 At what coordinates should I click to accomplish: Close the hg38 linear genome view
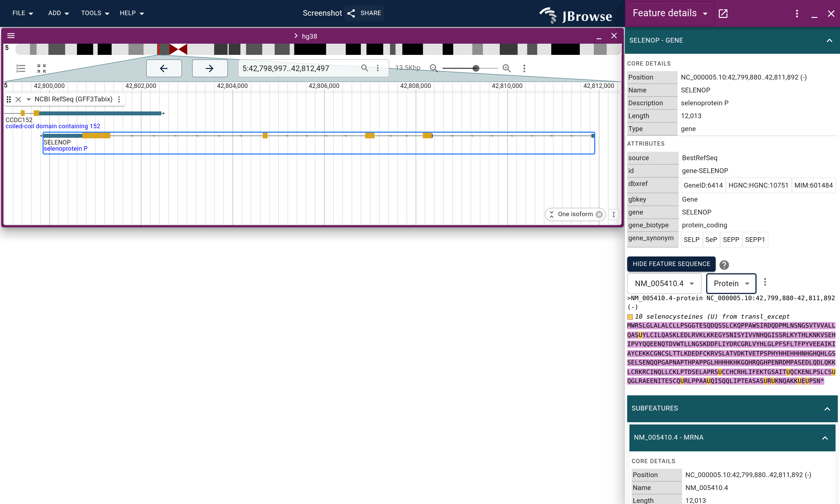(614, 36)
